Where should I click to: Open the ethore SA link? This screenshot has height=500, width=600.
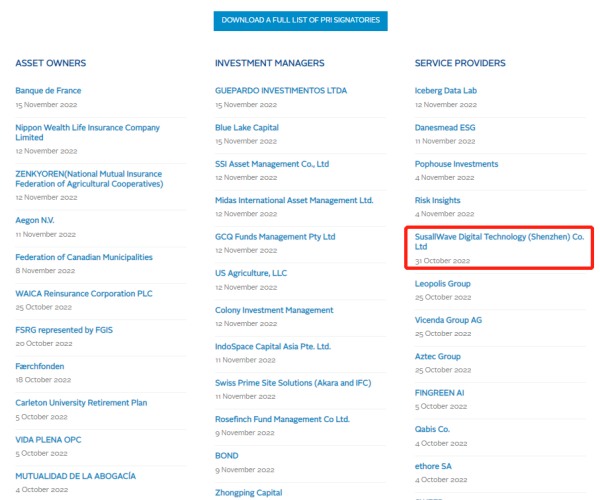point(433,466)
